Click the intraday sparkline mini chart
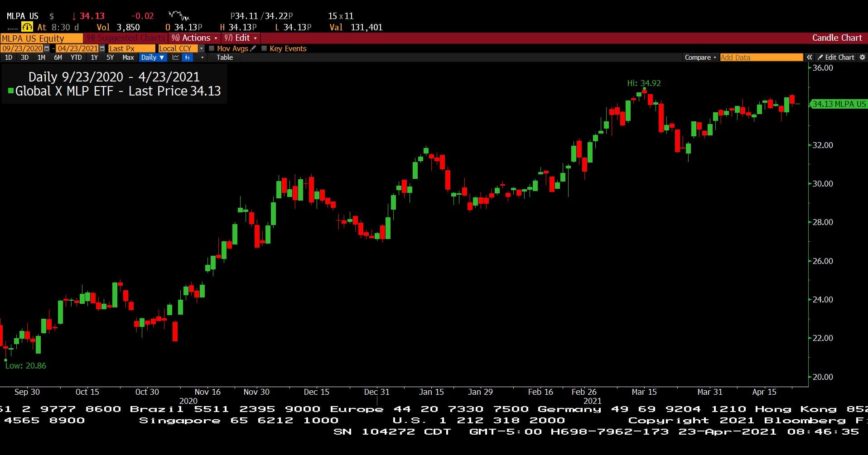This screenshot has width=868, height=455. [x=179, y=16]
